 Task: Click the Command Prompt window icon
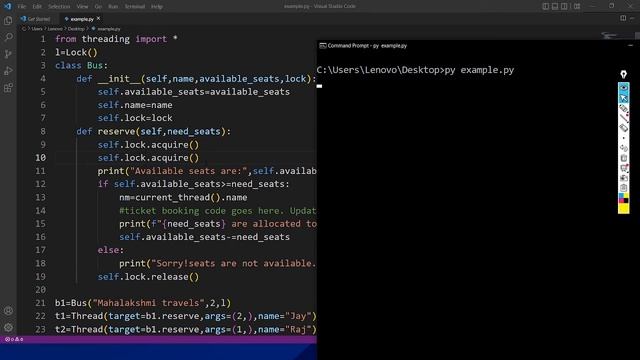[322, 46]
